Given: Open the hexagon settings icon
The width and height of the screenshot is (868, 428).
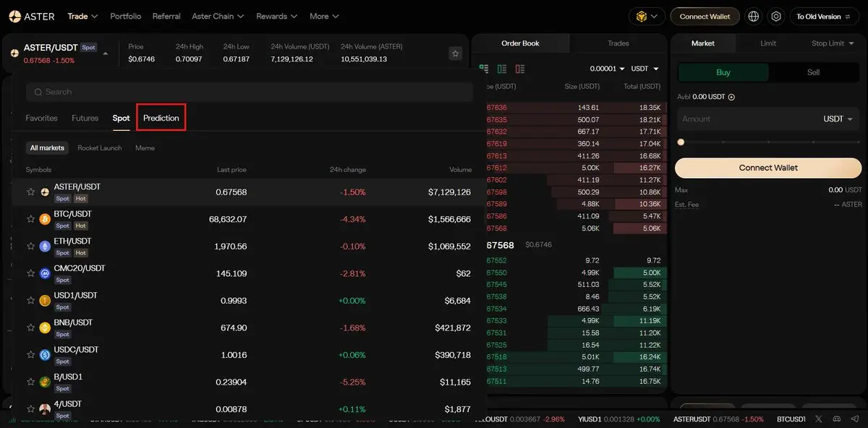Looking at the screenshot, I should tap(776, 16).
